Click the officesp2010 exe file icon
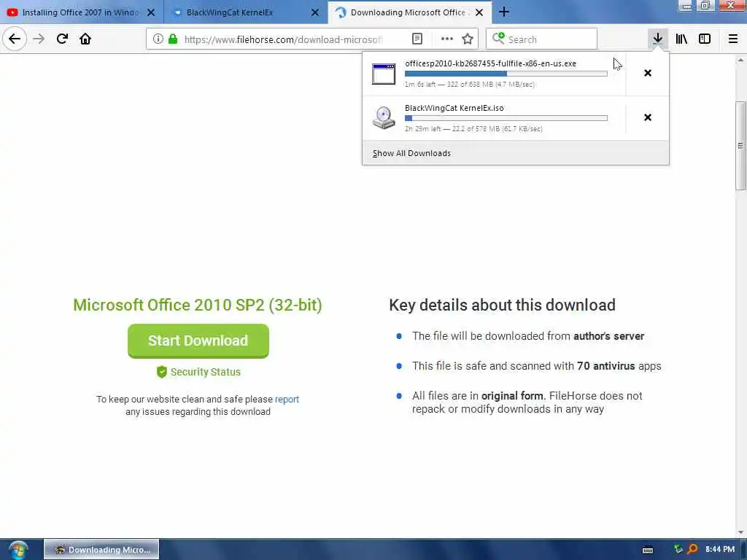 point(384,74)
